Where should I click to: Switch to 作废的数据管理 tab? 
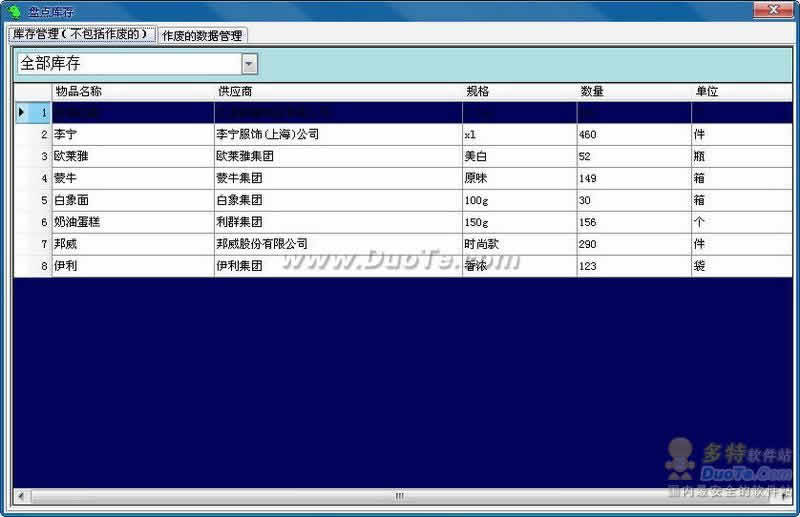pyautogui.click(x=202, y=36)
